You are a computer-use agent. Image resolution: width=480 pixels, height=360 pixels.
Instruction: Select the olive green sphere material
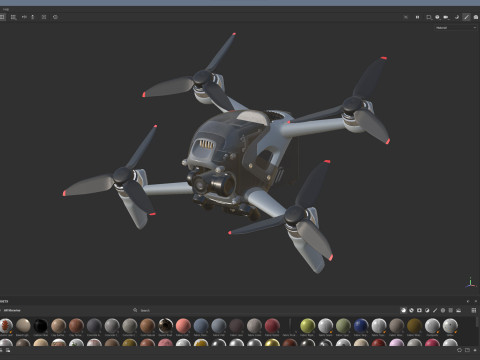point(343,325)
